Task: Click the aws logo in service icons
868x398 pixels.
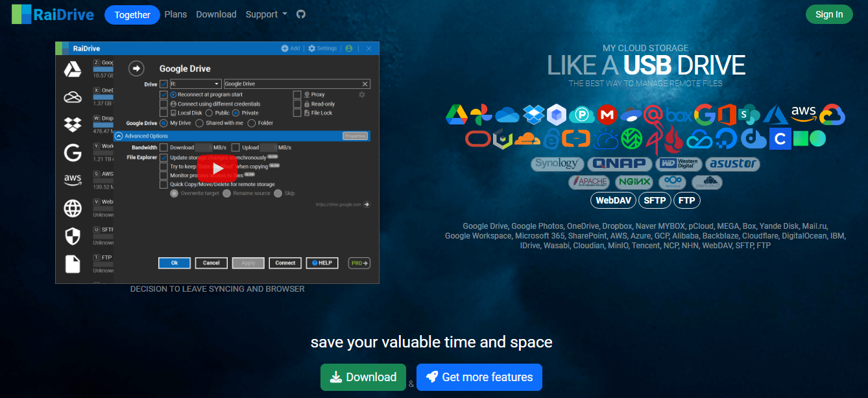Action: point(803,115)
